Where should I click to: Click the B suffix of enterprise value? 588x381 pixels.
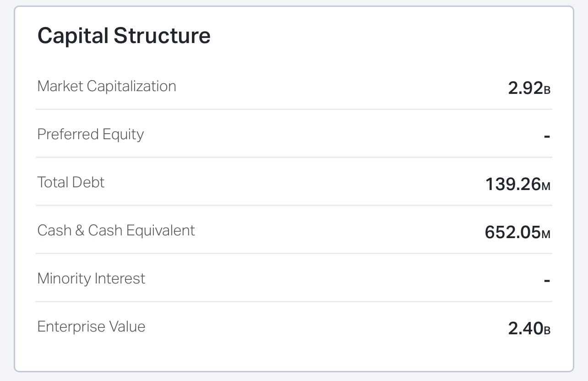click(x=547, y=330)
